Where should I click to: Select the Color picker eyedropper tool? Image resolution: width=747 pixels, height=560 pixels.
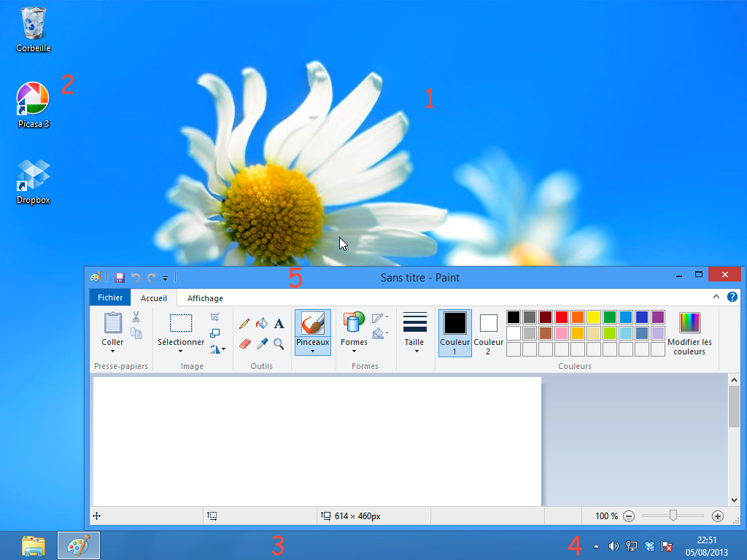[262, 343]
